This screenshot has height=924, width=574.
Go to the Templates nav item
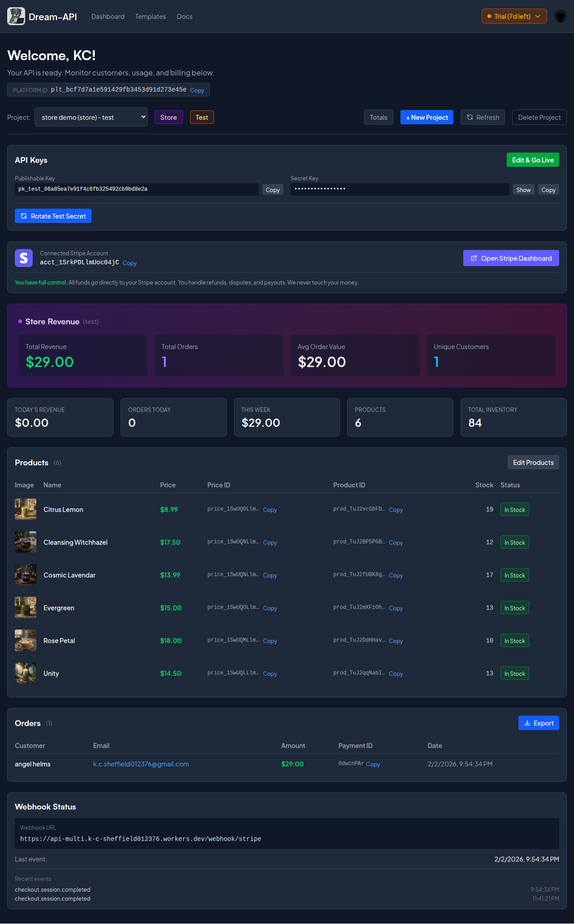(151, 17)
